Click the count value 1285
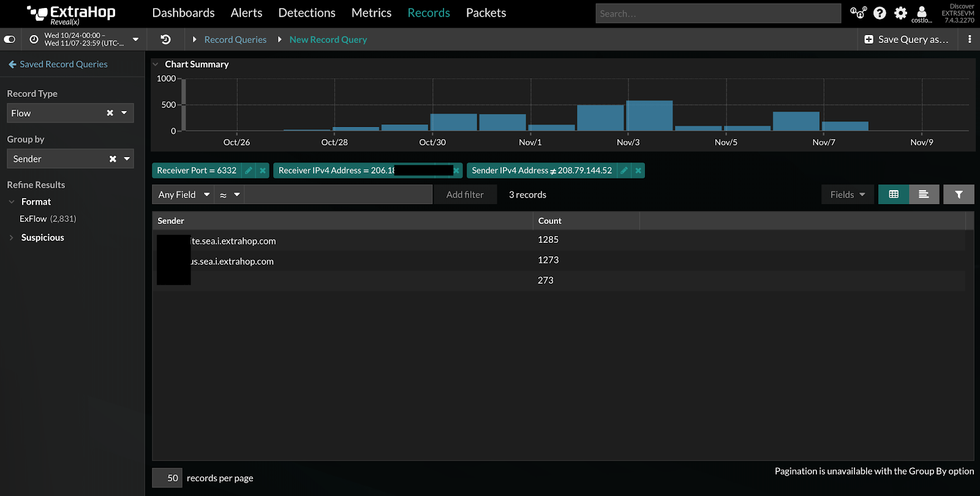Image resolution: width=980 pixels, height=496 pixels. (x=548, y=240)
